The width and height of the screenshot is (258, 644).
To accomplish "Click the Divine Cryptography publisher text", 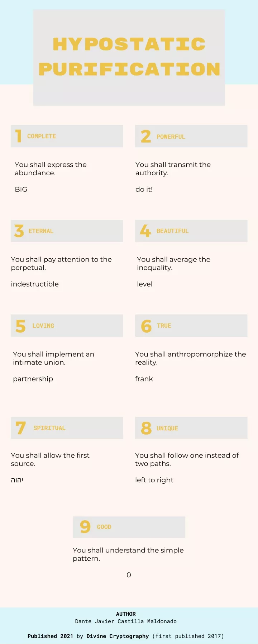I will point(118,636).
